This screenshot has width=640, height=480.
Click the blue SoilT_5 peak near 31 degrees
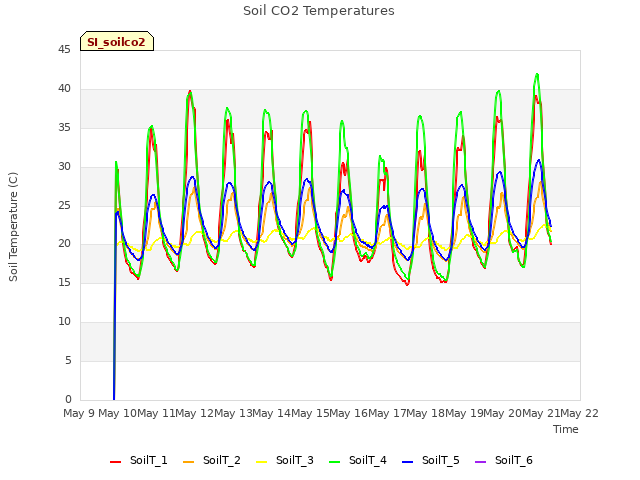coord(539,160)
